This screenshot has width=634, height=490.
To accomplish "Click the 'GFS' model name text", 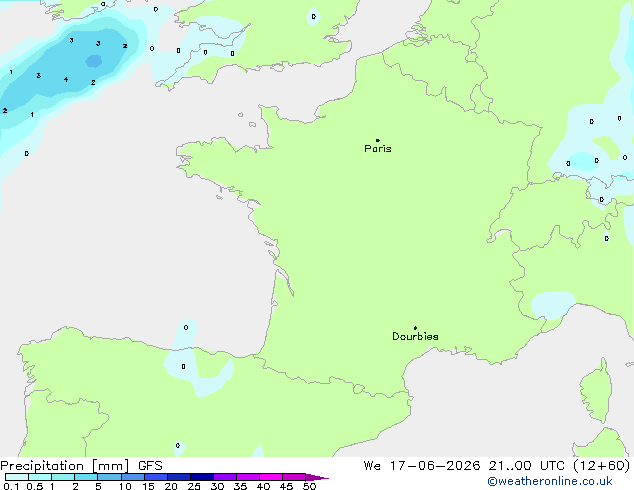I will (x=150, y=466).
